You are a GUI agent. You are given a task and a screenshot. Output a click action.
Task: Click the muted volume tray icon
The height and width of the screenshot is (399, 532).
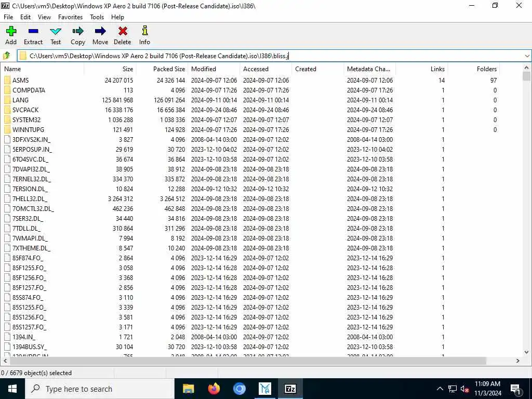point(464,389)
